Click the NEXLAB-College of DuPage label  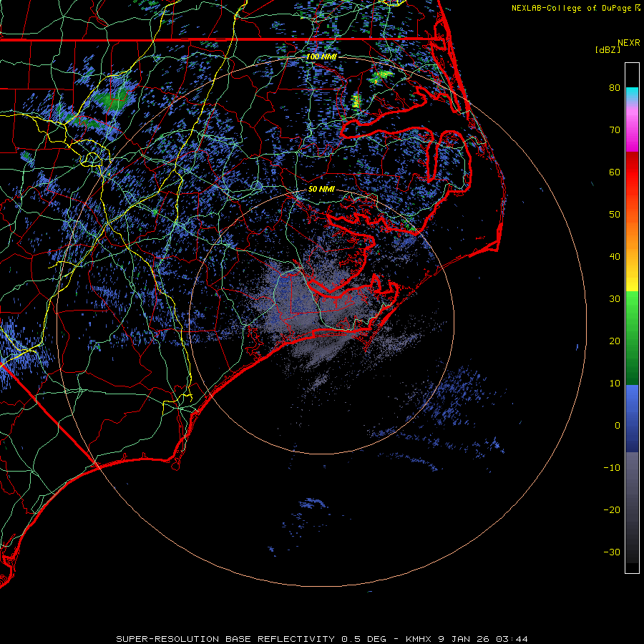coord(572,8)
